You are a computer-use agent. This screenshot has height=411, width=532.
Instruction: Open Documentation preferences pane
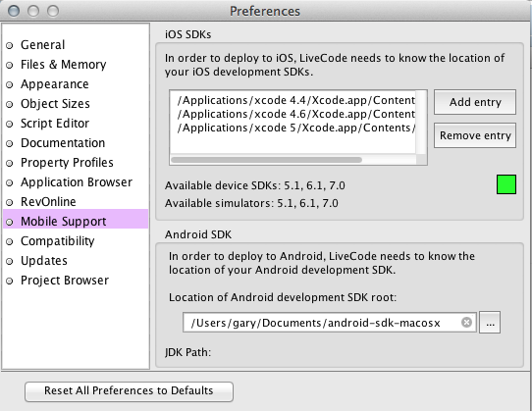[x=63, y=143]
